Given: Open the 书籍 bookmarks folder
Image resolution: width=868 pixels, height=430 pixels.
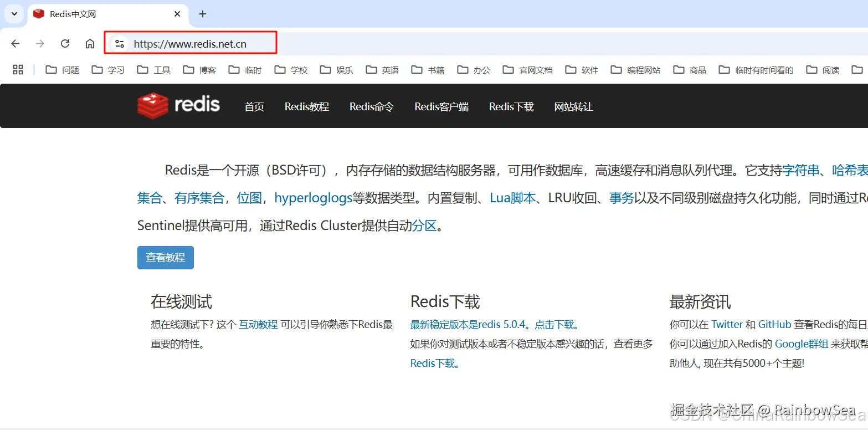Looking at the screenshot, I should (428, 70).
